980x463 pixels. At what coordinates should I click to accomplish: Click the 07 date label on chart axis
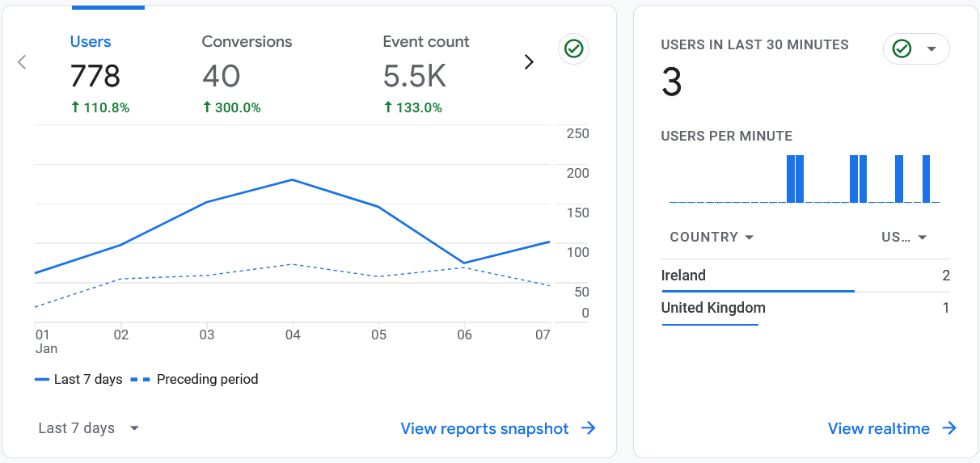543,335
